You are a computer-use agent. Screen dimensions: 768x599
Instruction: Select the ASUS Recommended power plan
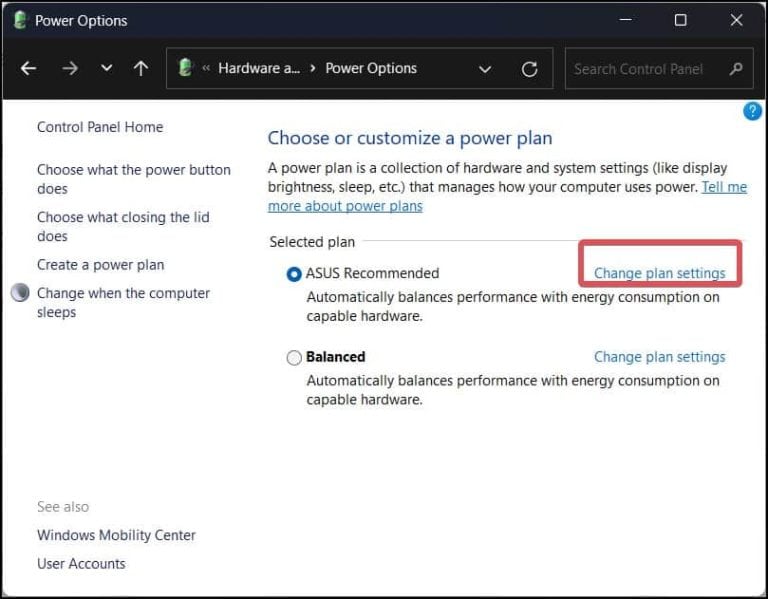click(x=294, y=274)
